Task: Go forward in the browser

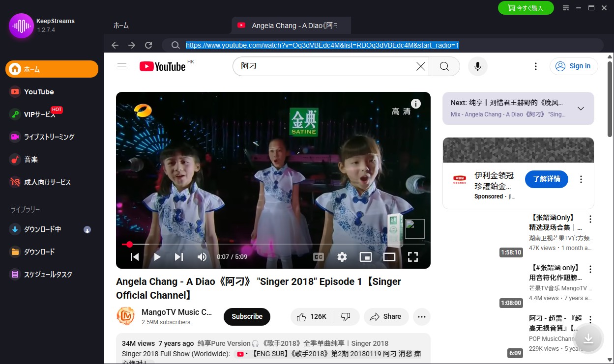Action: point(132,45)
